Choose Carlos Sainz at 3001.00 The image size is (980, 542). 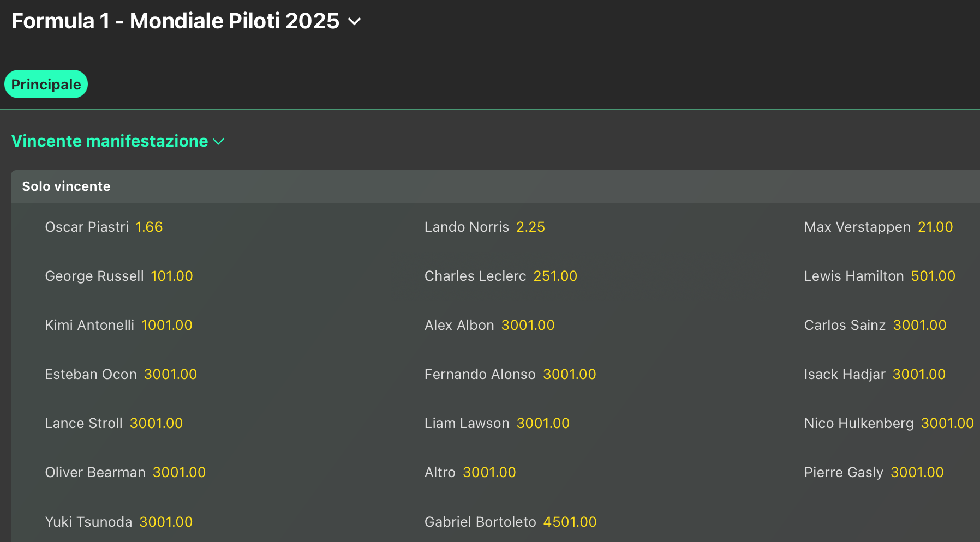[x=919, y=326]
